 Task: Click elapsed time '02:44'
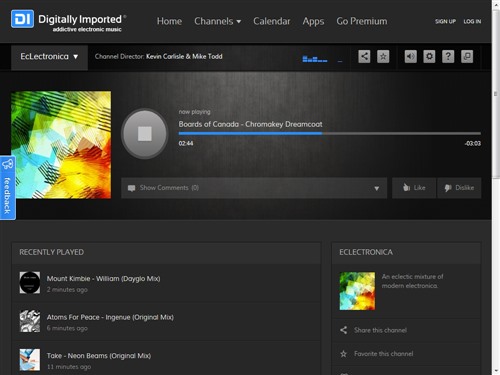(x=186, y=144)
